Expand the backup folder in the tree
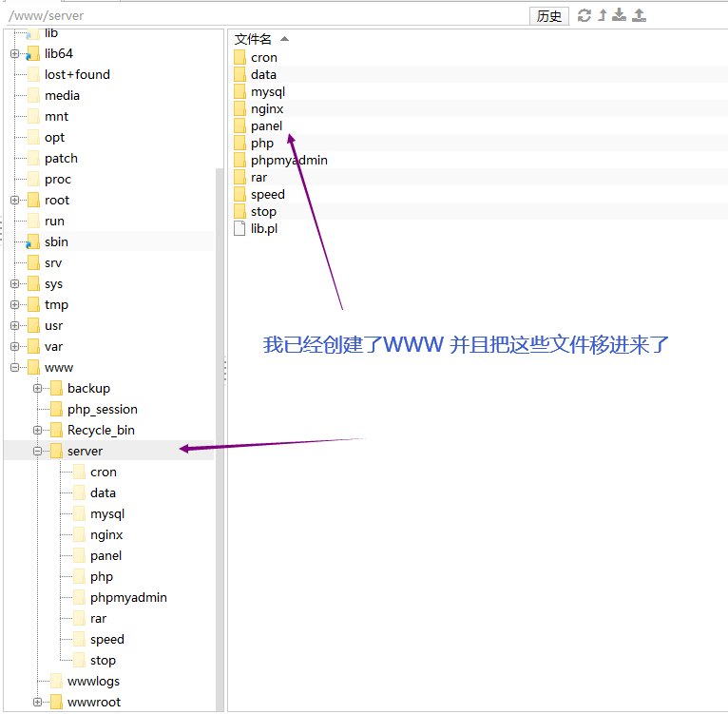 pyautogui.click(x=38, y=389)
